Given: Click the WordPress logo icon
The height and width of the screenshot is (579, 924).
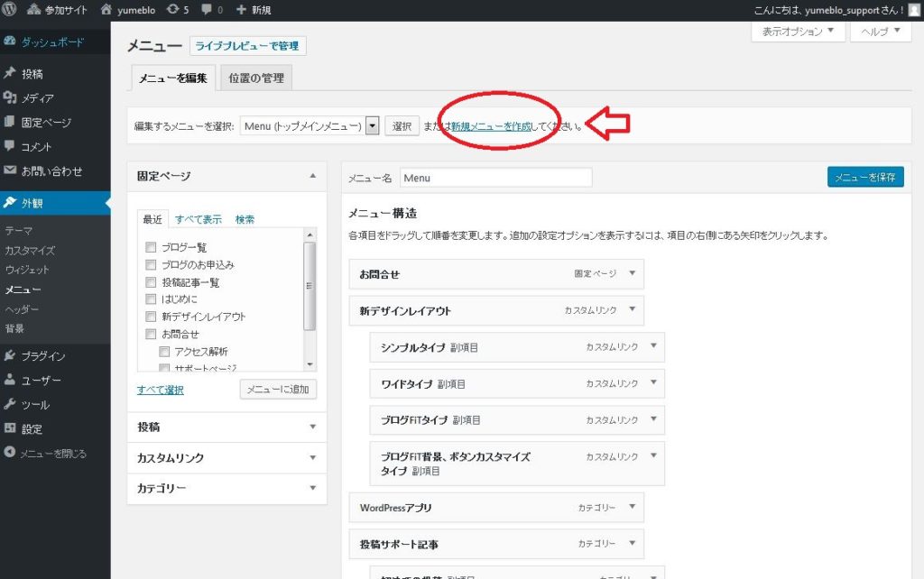Looking at the screenshot, I should click(9, 9).
